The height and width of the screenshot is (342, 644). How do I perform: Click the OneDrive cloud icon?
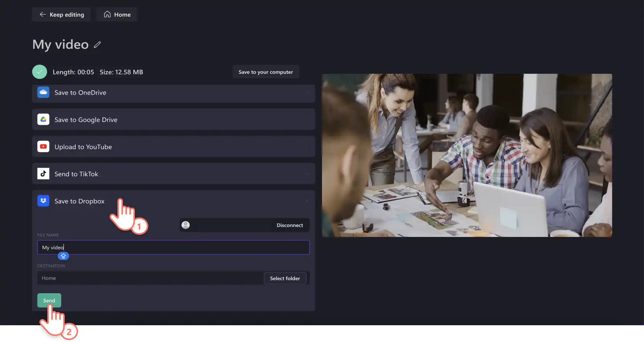[x=43, y=92]
